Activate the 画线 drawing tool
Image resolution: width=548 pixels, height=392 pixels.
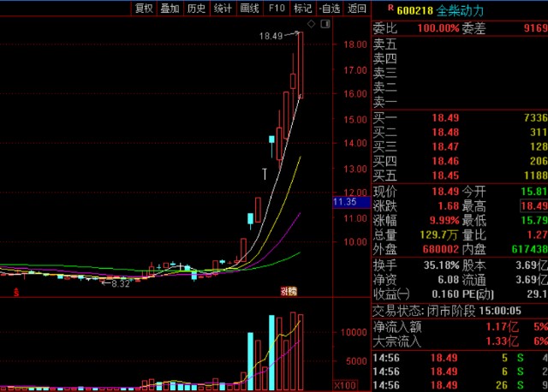point(249,9)
